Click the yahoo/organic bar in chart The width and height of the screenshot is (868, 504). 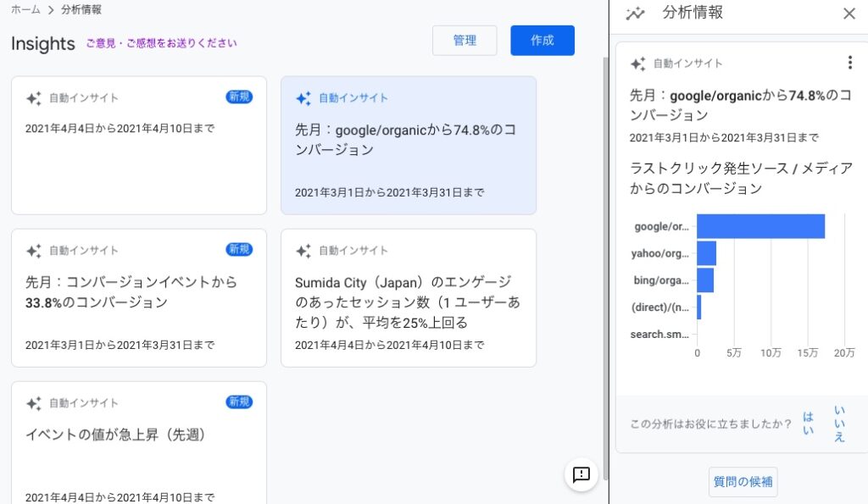point(706,253)
